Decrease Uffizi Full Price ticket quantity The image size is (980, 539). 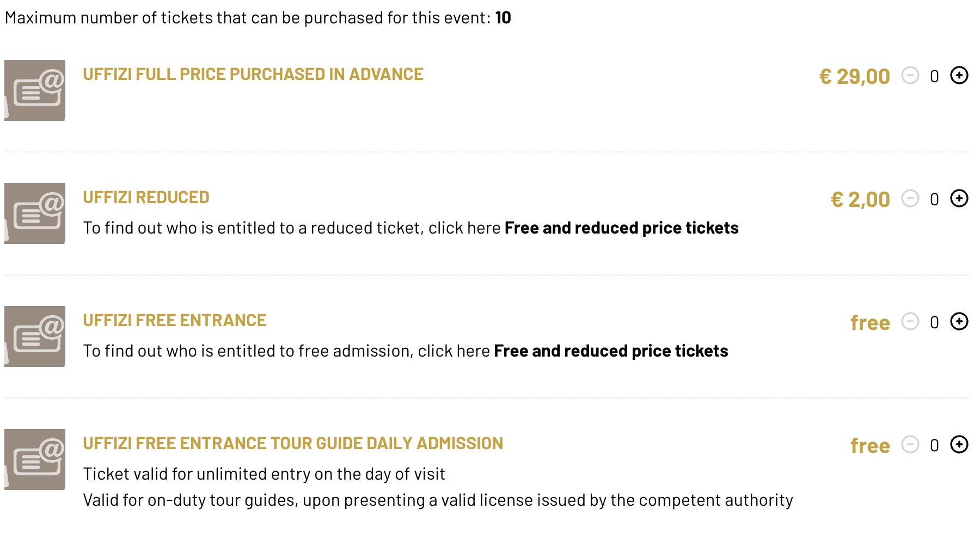click(x=910, y=75)
